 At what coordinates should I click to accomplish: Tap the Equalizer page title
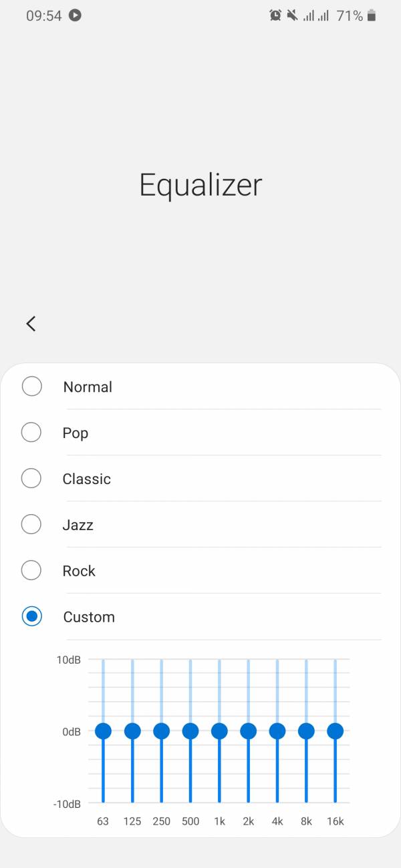pyautogui.click(x=200, y=185)
